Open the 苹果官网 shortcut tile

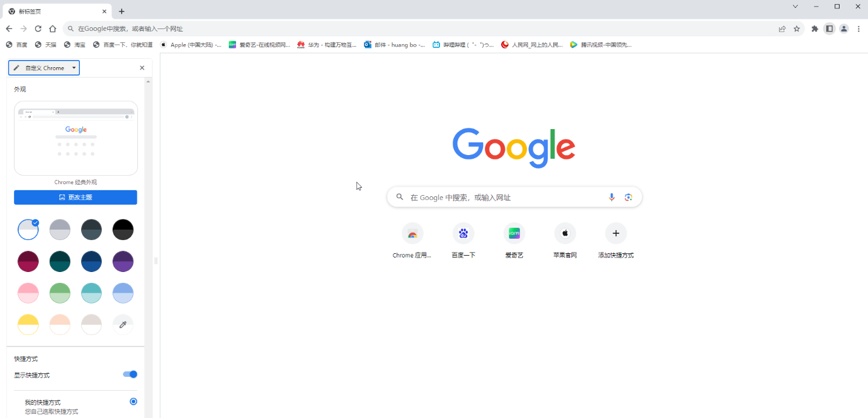(x=565, y=241)
